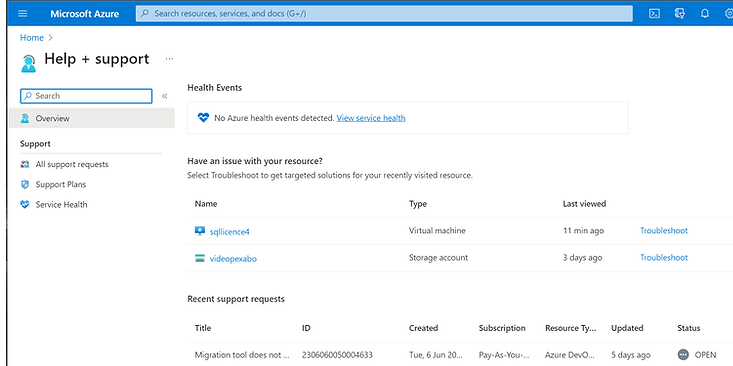Click the 'Virtual machine' type cell
This screenshot has height=366, width=733.
point(437,230)
